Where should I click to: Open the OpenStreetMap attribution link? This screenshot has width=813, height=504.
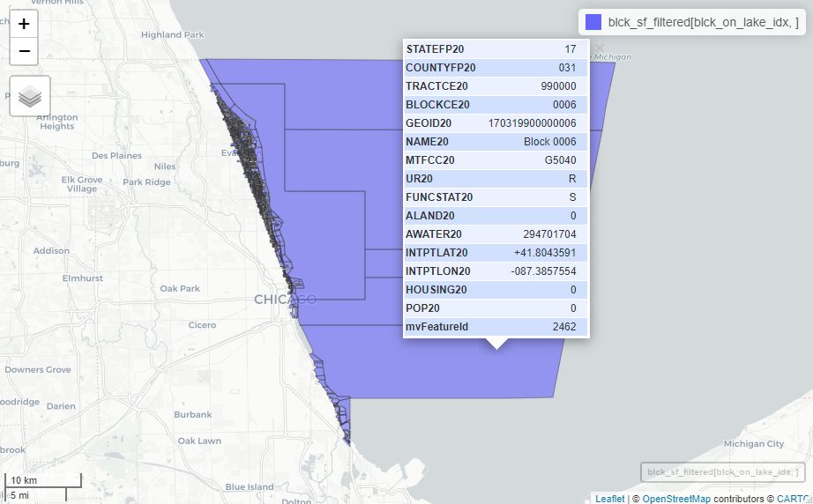676,499
